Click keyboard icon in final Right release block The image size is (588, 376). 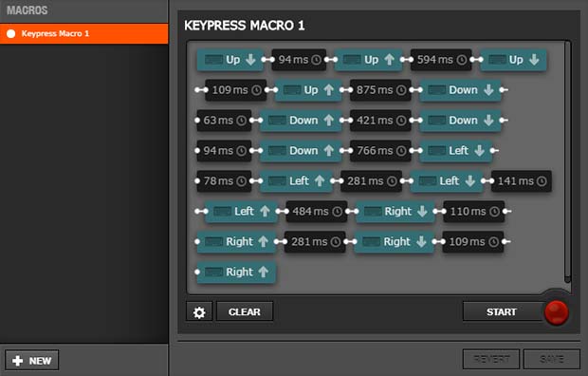tap(213, 272)
